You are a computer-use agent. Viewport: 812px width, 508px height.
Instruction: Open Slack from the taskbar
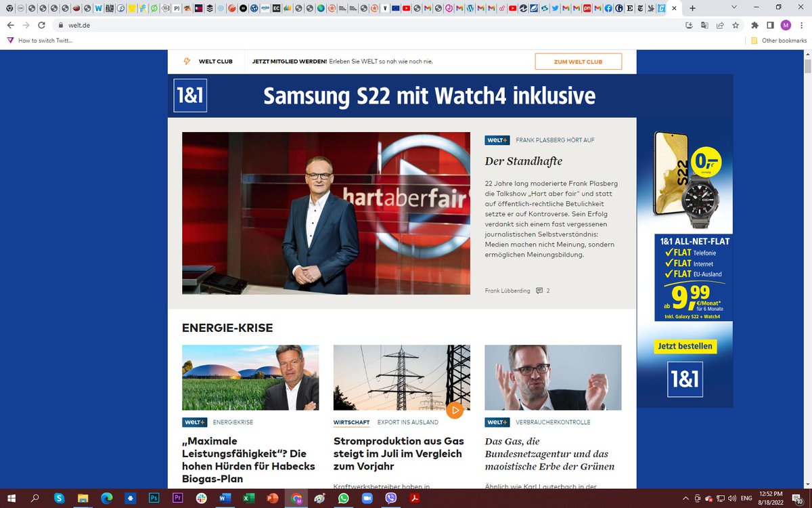click(x=201, y=498)
